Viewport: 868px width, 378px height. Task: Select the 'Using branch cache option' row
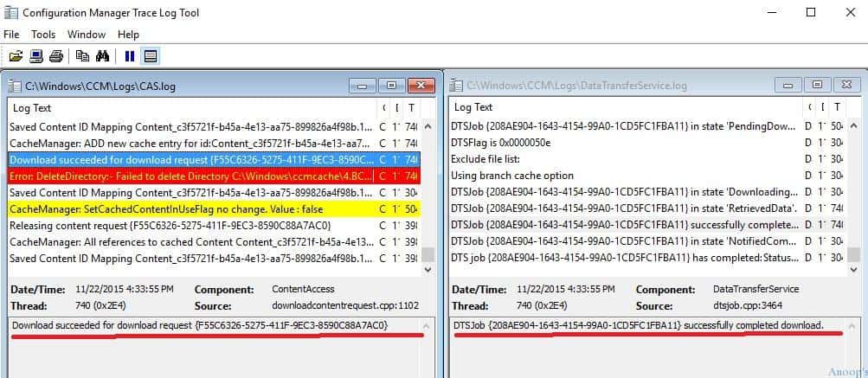point(647,176)
